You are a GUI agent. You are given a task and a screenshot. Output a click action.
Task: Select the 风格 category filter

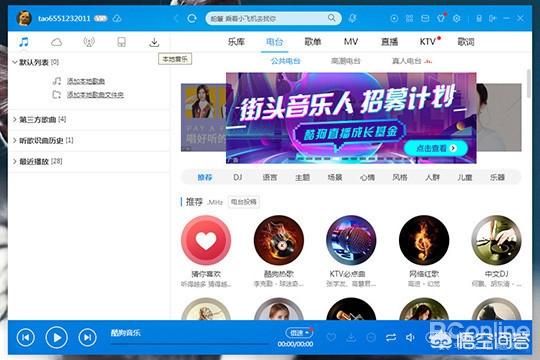[400, 177]
